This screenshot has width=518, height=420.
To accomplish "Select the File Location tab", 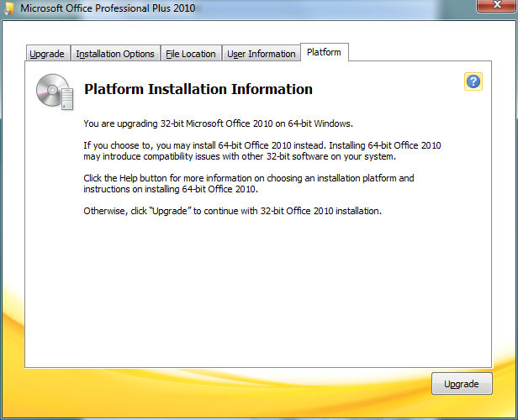I will click(191, 54).
